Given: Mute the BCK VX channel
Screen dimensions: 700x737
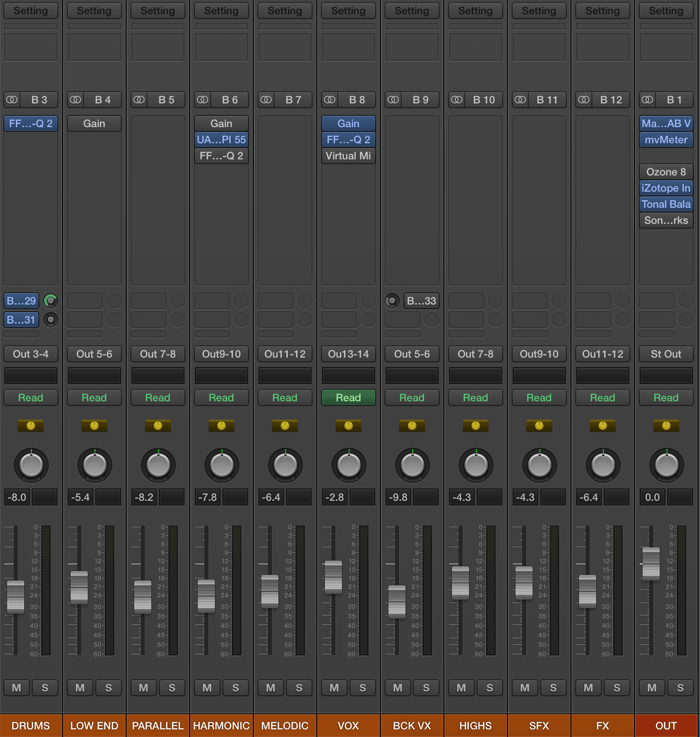Looking at the screenshot, I should [x=398, y=688].
